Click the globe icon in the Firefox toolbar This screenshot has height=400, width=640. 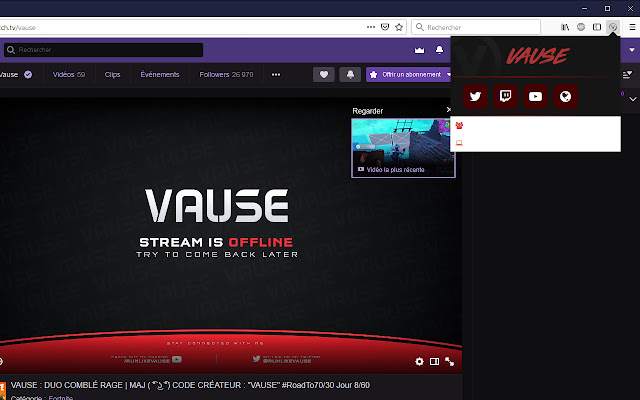(581, 27)
